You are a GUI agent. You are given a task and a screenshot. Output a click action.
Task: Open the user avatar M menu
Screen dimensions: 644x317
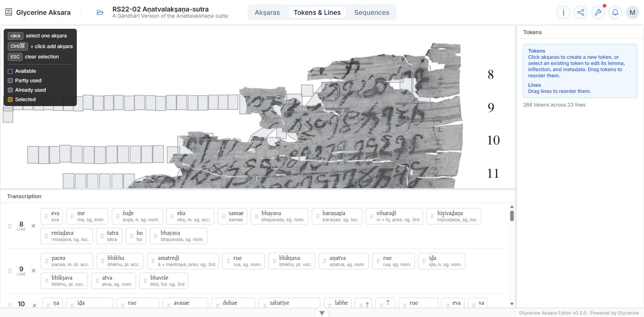pos(632,12)
